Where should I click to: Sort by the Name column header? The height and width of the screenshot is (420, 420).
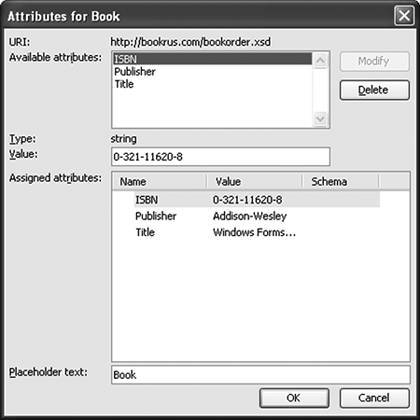pos(159,182)
